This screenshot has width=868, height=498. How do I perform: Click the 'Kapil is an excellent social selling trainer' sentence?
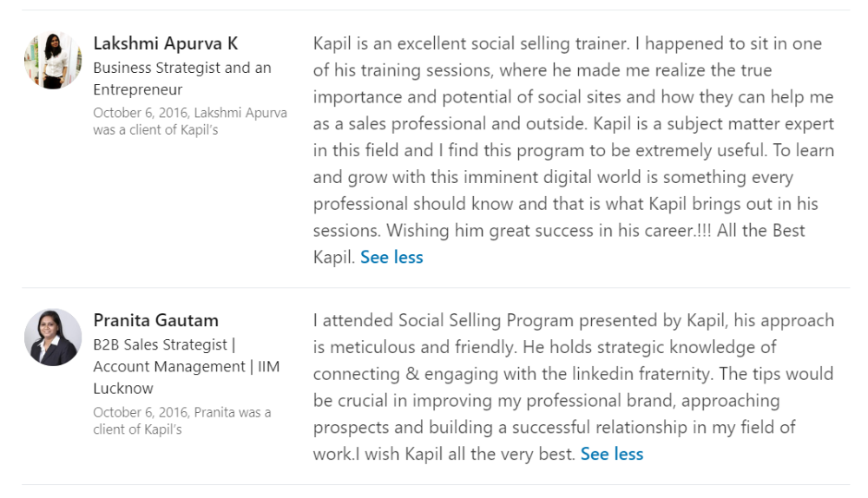click(x=471, y=43)
